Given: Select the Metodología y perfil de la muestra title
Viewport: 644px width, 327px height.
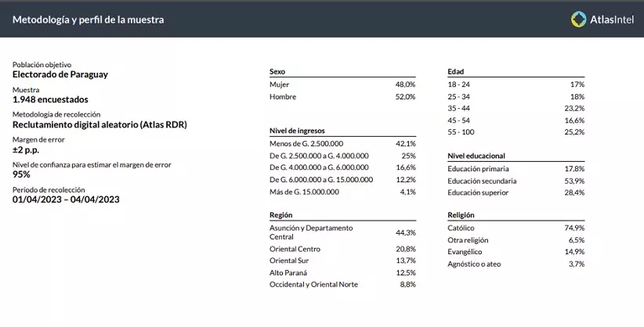Looking at the screenshot, I should [89, 20].
